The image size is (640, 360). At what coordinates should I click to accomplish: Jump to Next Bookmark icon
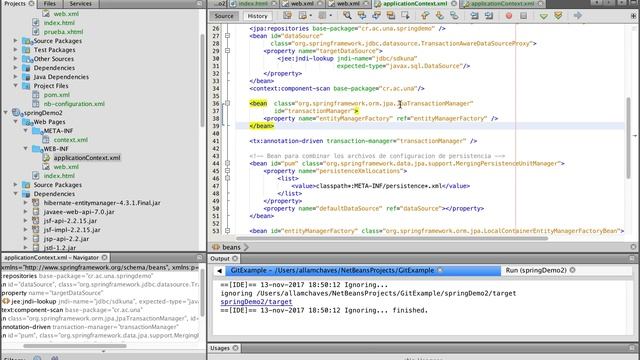pyautogui.click(x=440, y=16)
